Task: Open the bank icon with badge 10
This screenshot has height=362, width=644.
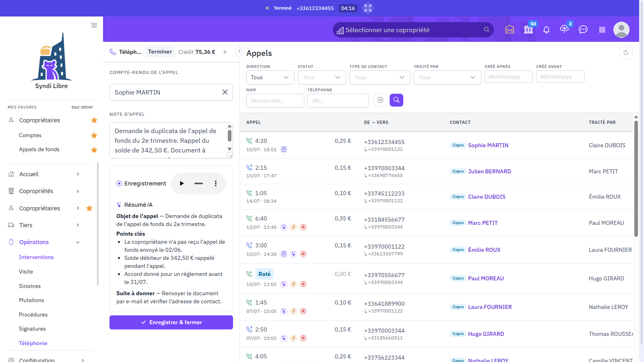Action: coord(528,30)
